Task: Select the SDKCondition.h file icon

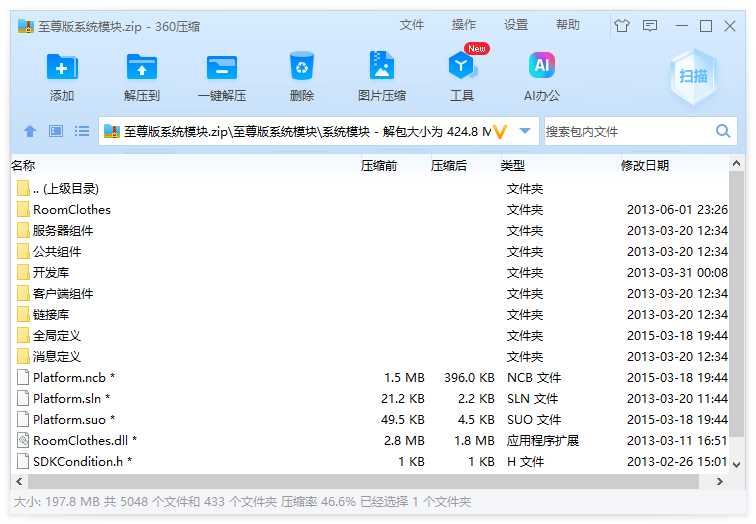Action: pos(23,461)
